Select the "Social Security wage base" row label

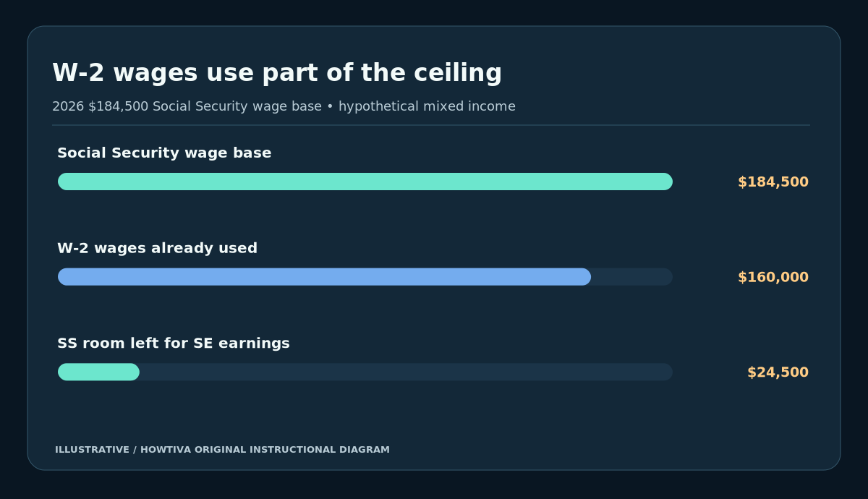coord(164,153)
